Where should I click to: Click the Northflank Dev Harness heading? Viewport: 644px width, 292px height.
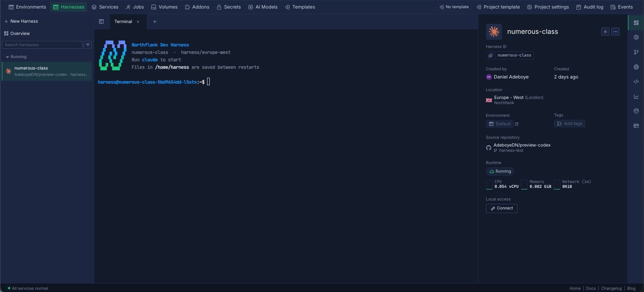[160, 45]
